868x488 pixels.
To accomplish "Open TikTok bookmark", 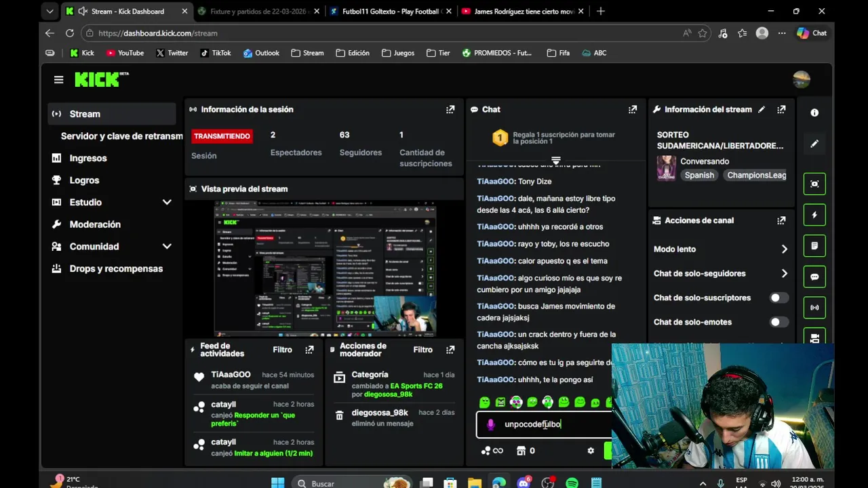I will coord(215,53).
